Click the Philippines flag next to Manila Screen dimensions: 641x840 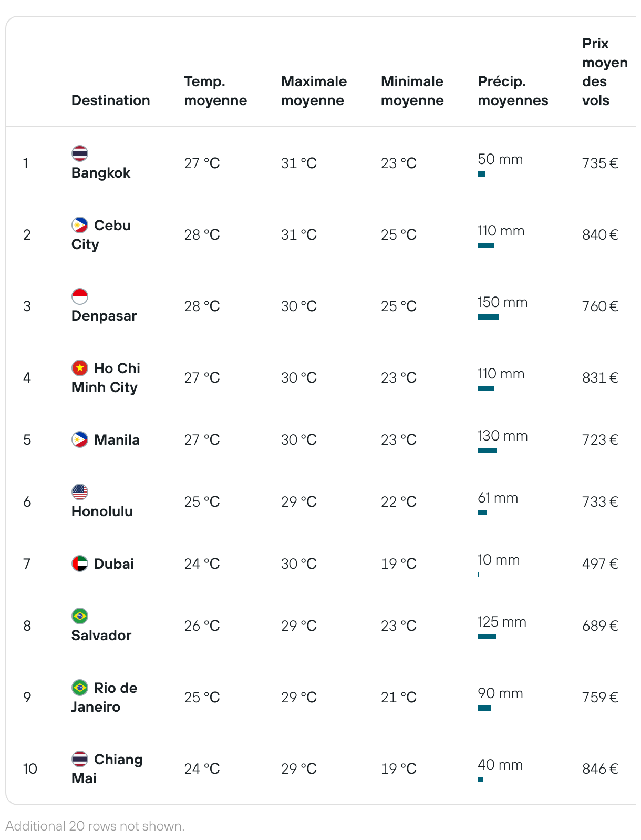(80, 439)
